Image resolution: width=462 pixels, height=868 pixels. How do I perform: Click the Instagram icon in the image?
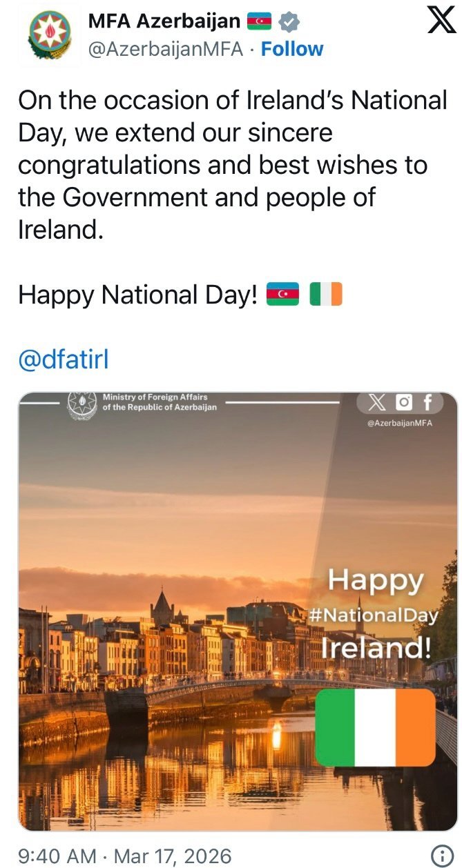point(404,403)
